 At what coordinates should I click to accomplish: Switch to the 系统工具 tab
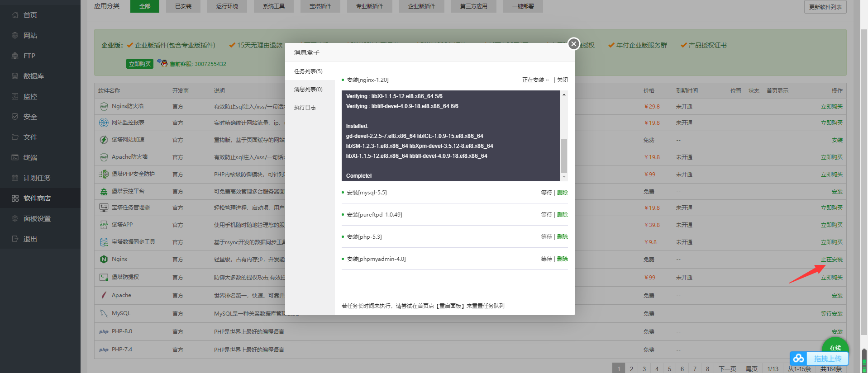(x=274, y=6)
